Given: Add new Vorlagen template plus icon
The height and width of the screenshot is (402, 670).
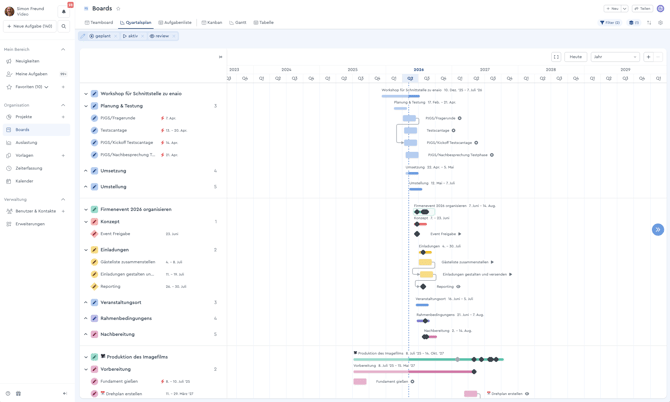Looking at the screenshot, I should (x=63, y=156).
